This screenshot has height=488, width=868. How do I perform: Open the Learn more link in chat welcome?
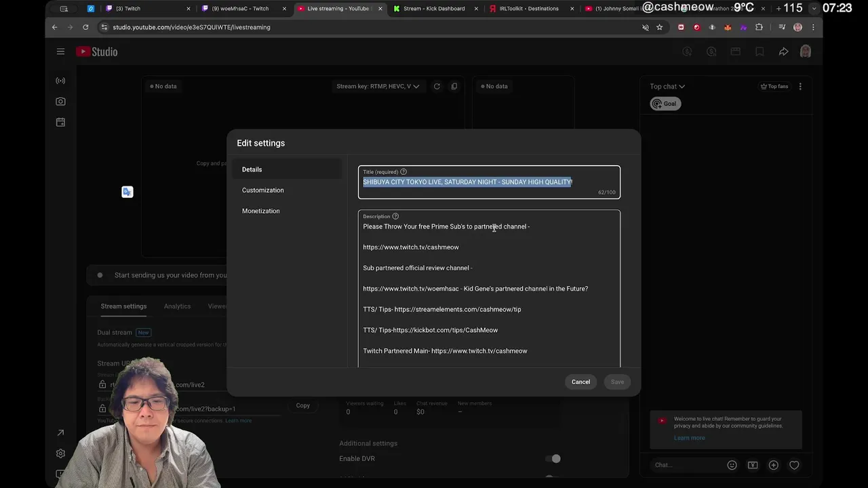pos(689,438)
